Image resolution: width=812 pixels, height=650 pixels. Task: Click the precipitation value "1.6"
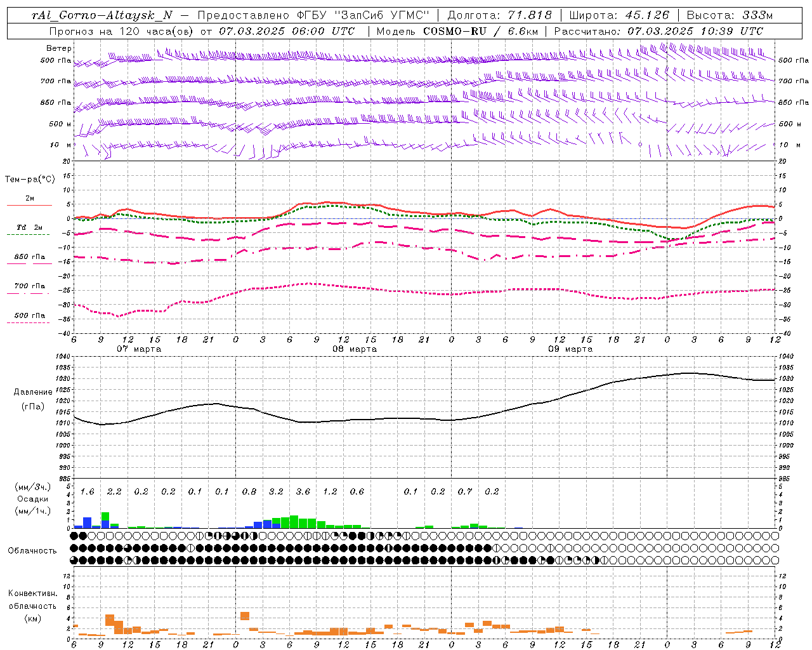(x=87, y=491)
